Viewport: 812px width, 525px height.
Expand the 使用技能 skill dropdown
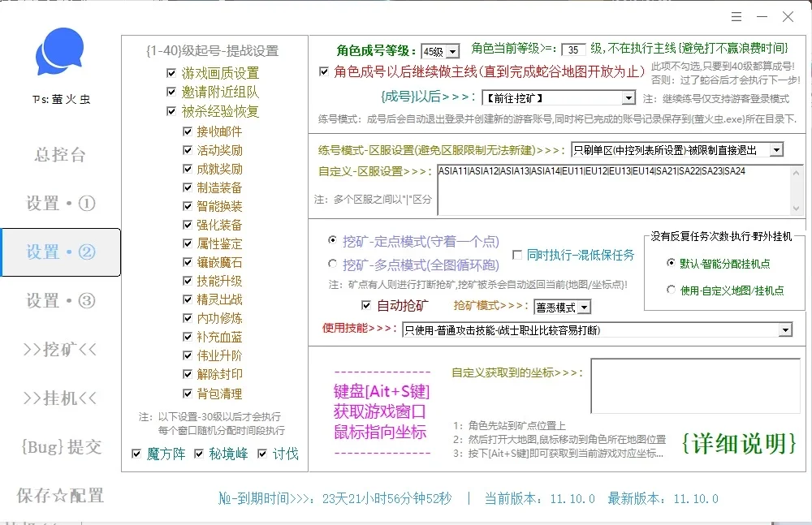tap(597, 329)
